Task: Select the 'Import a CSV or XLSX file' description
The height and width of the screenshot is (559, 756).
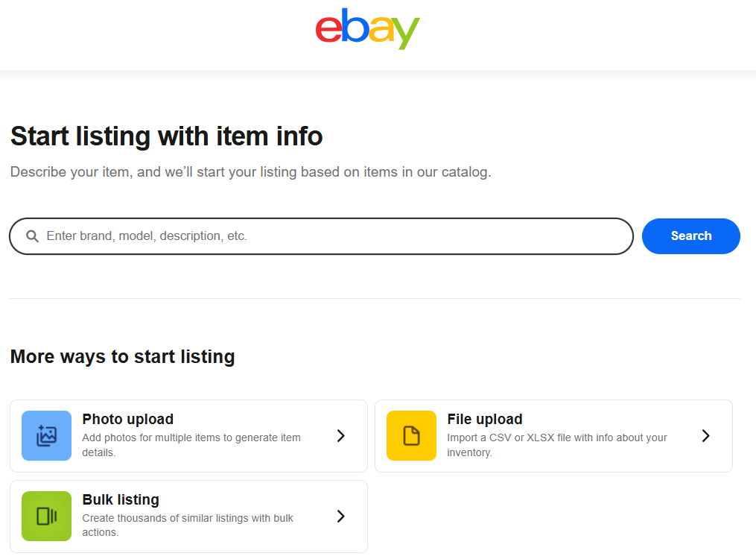Action: tap(557, 445)
